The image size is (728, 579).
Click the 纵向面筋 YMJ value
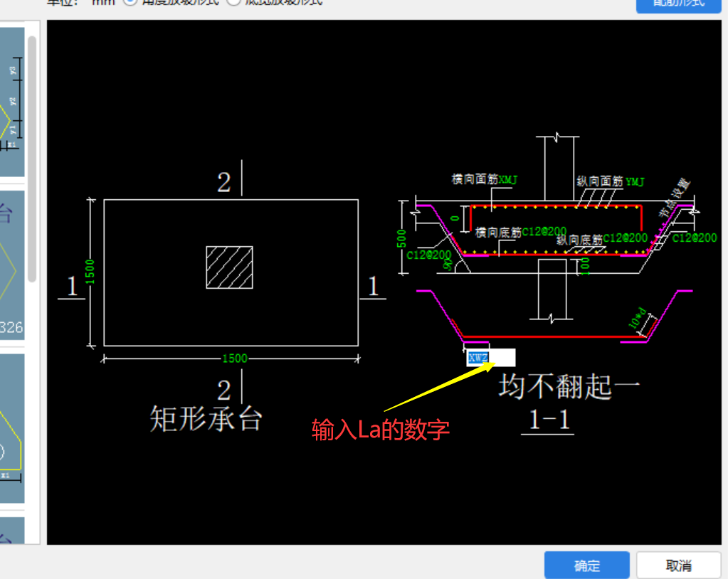[634, 181]
